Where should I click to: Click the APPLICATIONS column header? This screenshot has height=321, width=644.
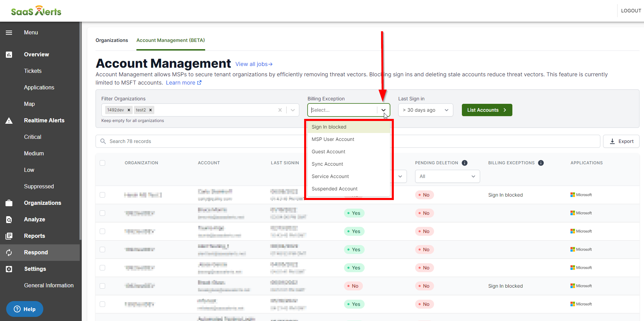click(x=587, y=163)
